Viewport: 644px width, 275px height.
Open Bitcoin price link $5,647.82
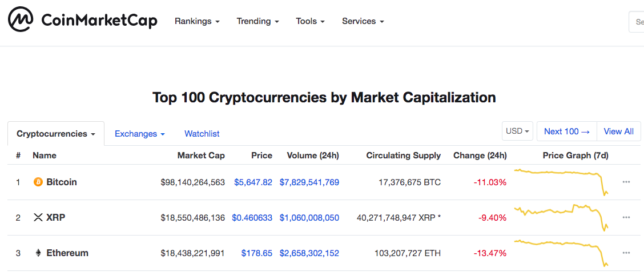click(x=253, y=182)
